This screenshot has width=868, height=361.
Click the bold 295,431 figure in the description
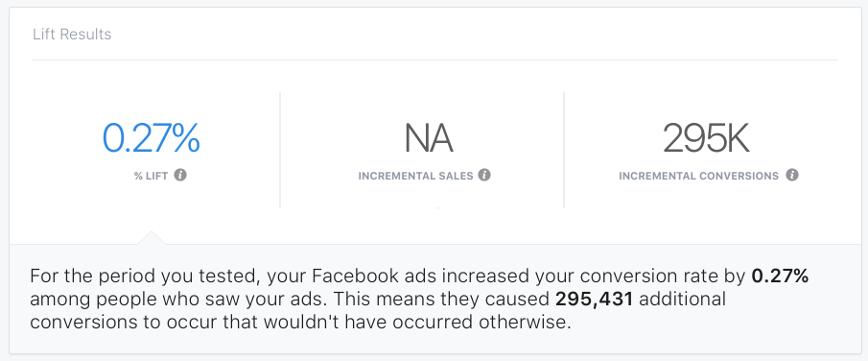click(x=594, y=300)
